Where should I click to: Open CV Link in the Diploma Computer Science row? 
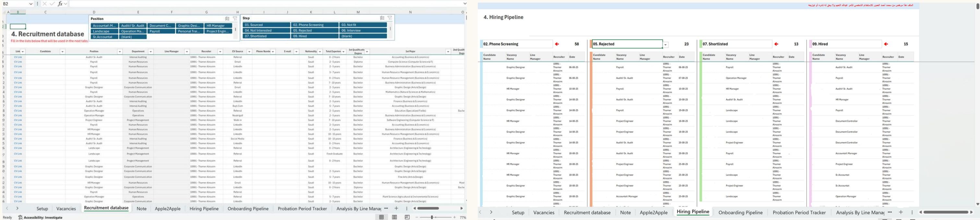pos(18,62)
